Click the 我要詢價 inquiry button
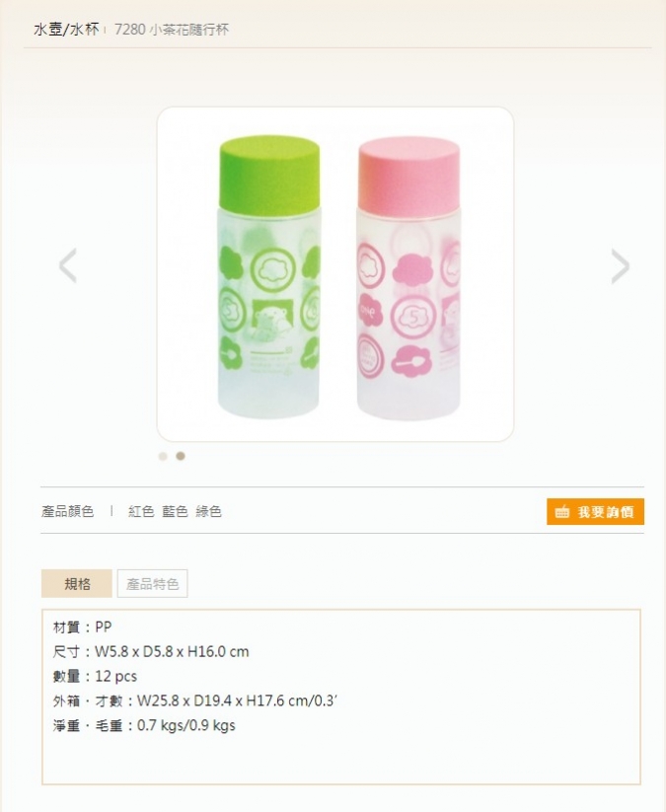 [x=595, y=512]
